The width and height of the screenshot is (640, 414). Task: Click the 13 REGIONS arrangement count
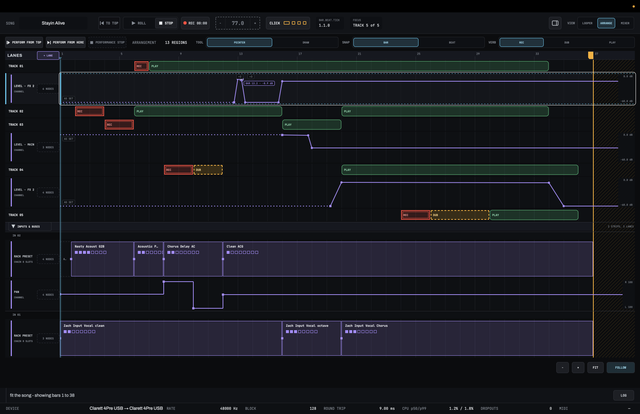coord(176,42)
